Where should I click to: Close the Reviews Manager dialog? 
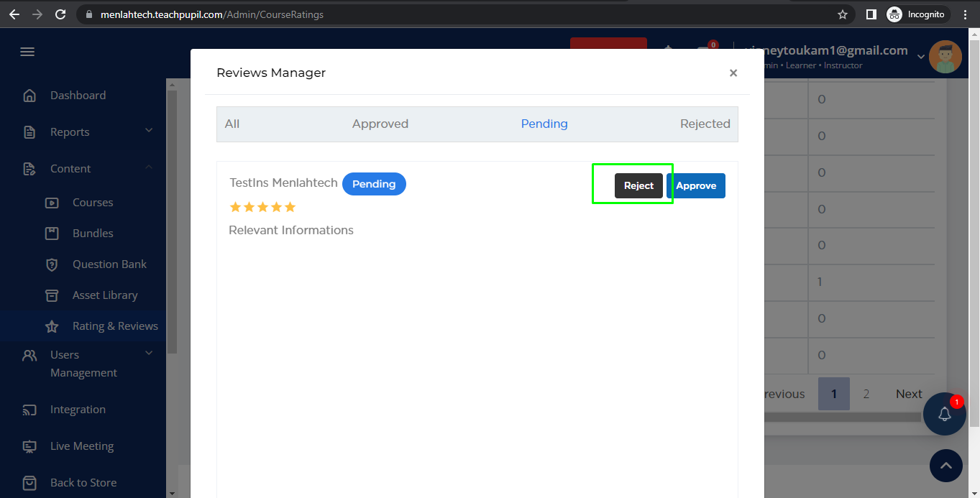point(733,73)
